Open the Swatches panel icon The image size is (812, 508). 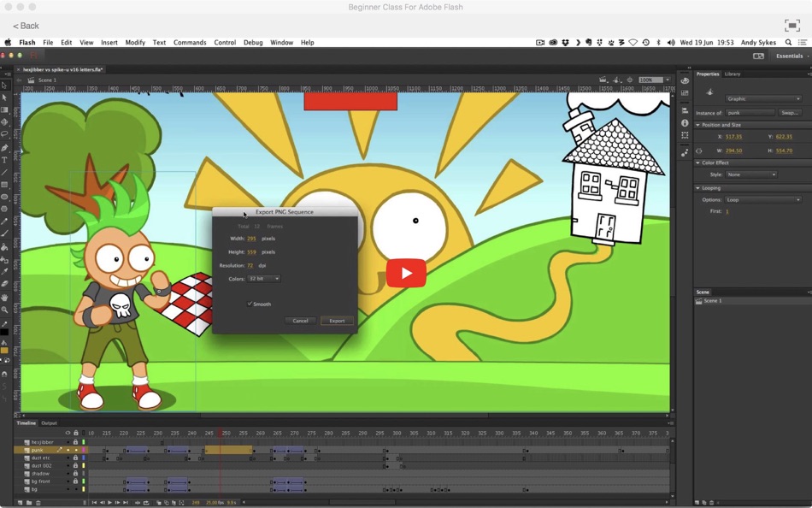pyautogui.click(x=685, y=93)
